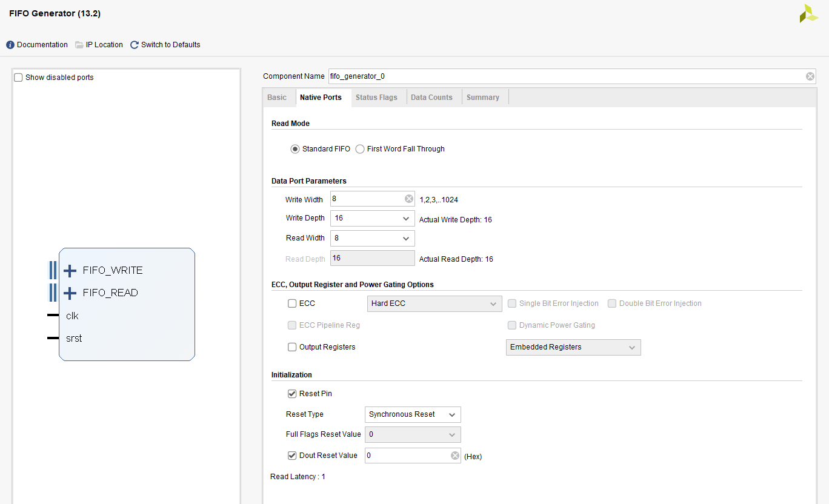This screenshot has height=504, width=829.
Task: Click the Switch to Defaults refresh icon
Action: [x=135, y=45]
